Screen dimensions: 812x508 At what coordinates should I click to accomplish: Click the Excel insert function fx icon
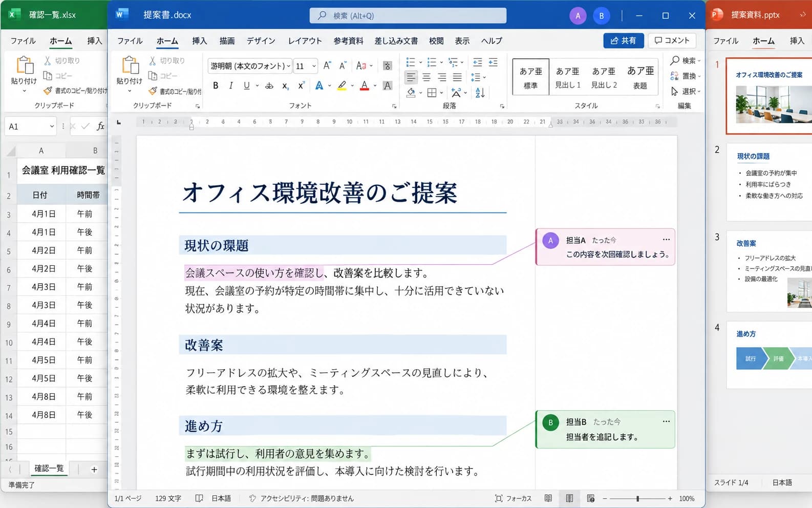tap(101, 126)
